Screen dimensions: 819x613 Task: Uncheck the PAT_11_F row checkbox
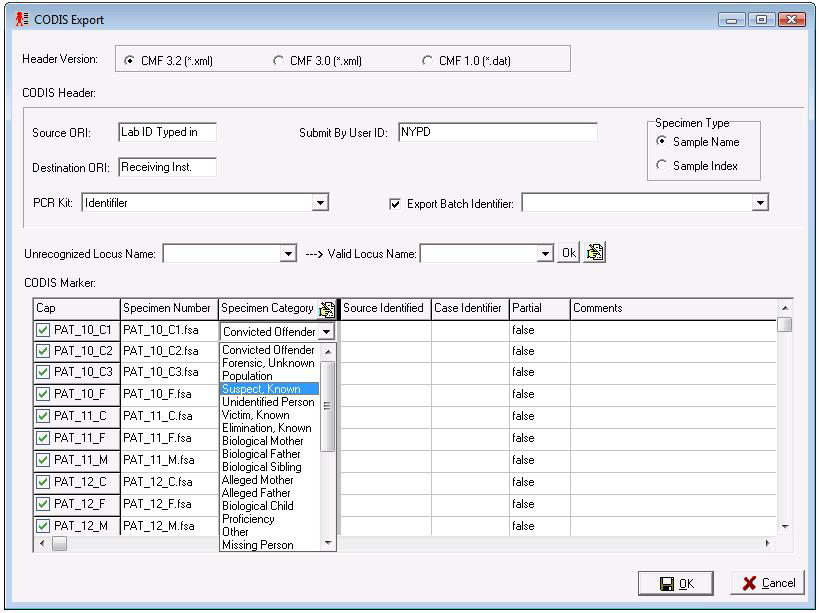[43, 438]
